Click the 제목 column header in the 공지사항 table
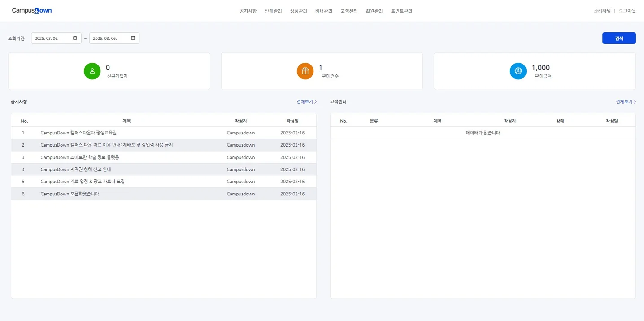 click(x=127, y=121)
